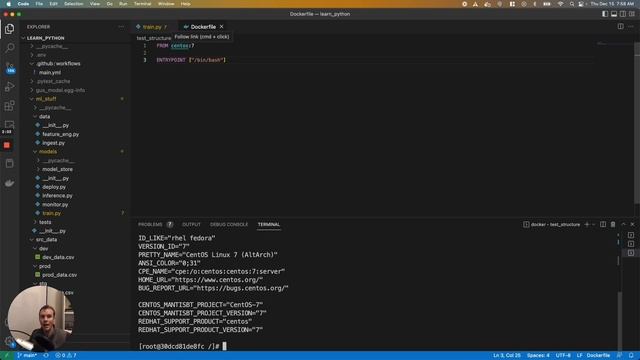The height and width of the screenshot is (360, 640).
Task: Click the main branch status button
Action: pos(27,356)
